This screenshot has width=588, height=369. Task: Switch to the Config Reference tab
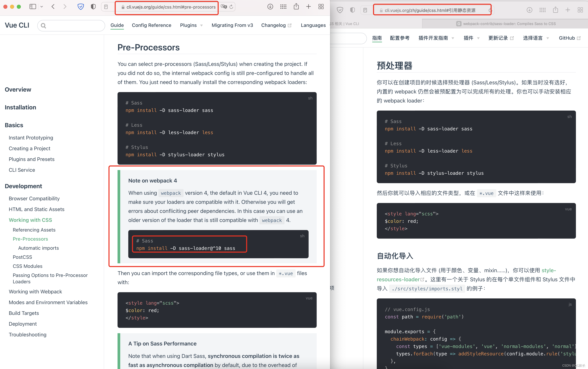point(151,25)
